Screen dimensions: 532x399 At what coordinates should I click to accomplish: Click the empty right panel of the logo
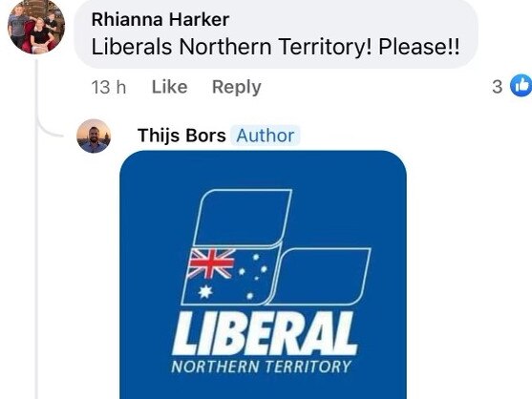coord(320,276)
